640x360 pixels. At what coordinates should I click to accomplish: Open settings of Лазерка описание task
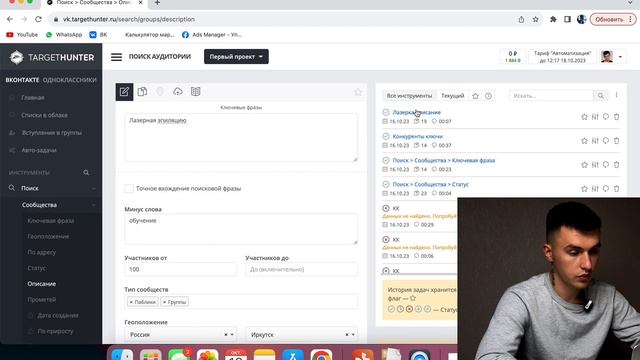click(595, 117)
